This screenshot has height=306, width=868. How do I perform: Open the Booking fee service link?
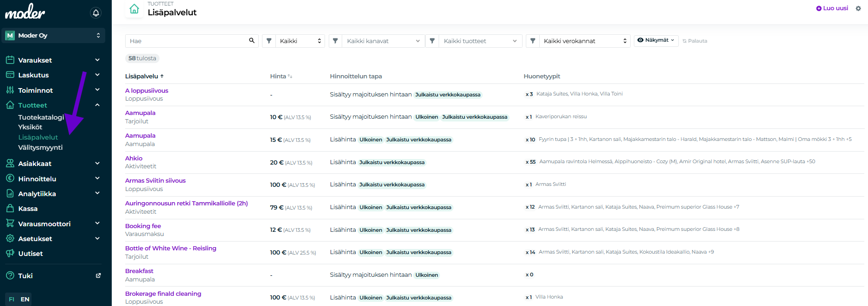[143, 226]
